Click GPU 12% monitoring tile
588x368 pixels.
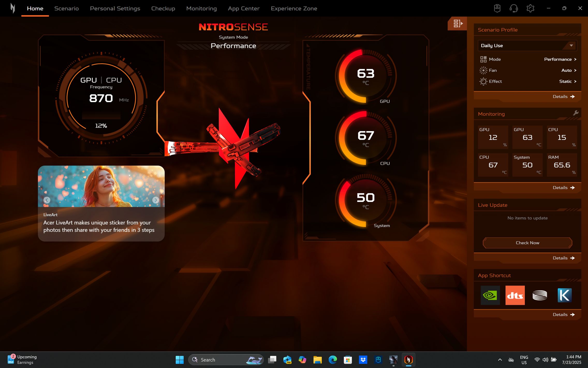click(x=493, y=137)
